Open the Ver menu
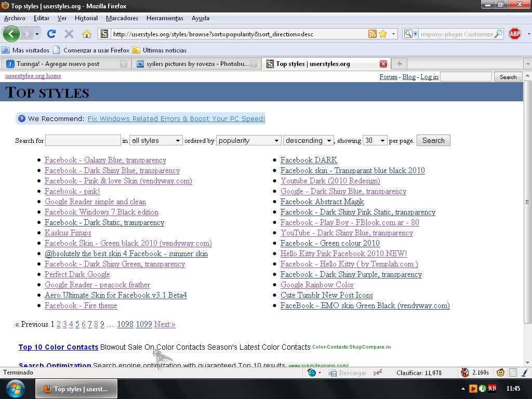The image size is (532, 399). pos(62,18)
